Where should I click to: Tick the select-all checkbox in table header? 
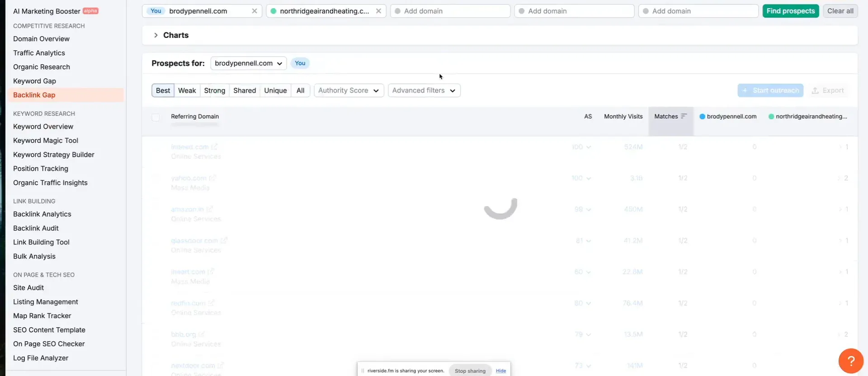point(156,117)
